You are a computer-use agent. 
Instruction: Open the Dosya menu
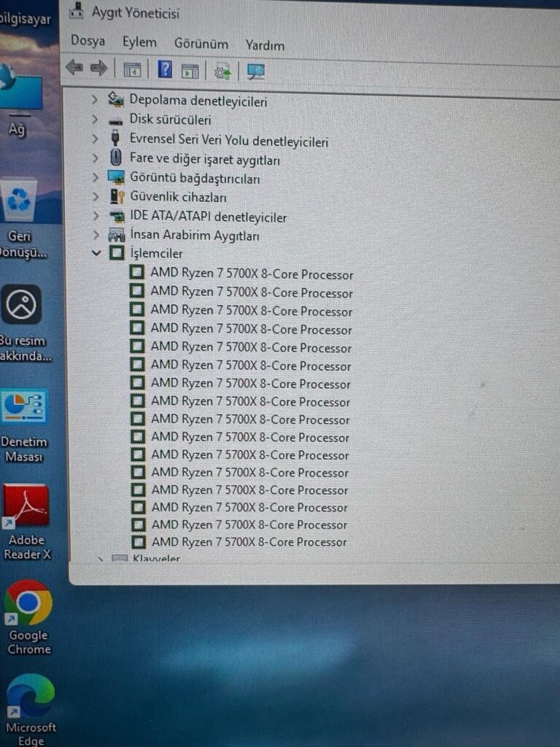click(88, 41)
